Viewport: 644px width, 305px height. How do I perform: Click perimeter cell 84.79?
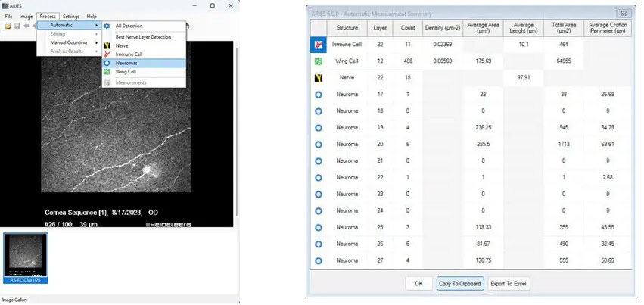coord(608,128)
